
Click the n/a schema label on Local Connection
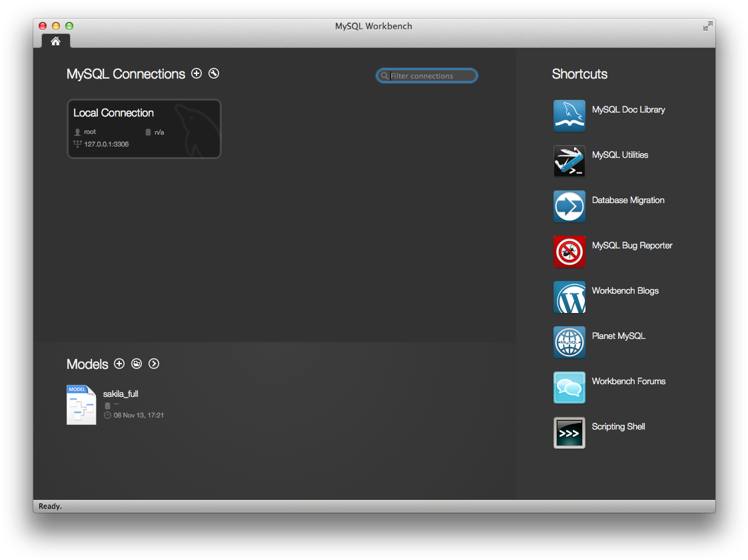[x=159, y=132]
